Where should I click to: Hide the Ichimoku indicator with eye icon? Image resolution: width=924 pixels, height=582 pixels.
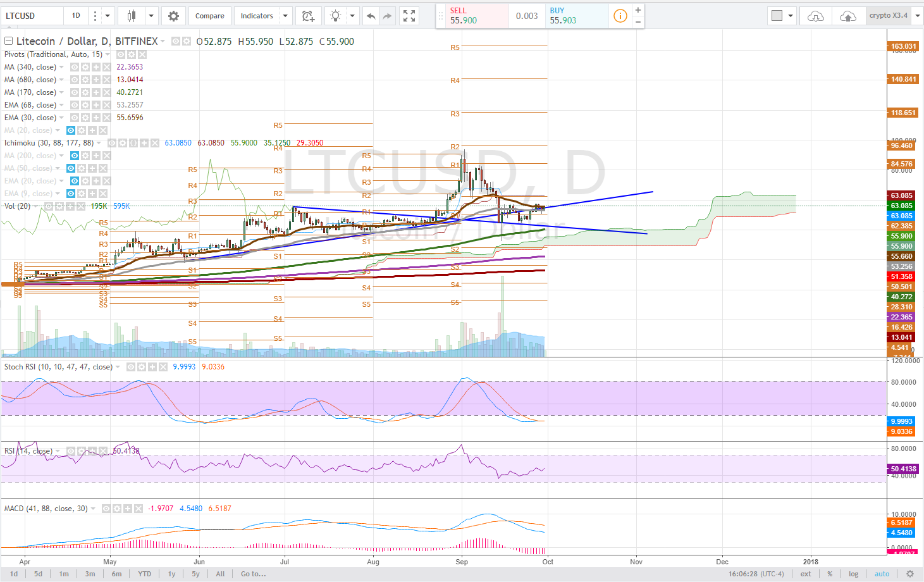pyautogui.click(x=112, y=143)
